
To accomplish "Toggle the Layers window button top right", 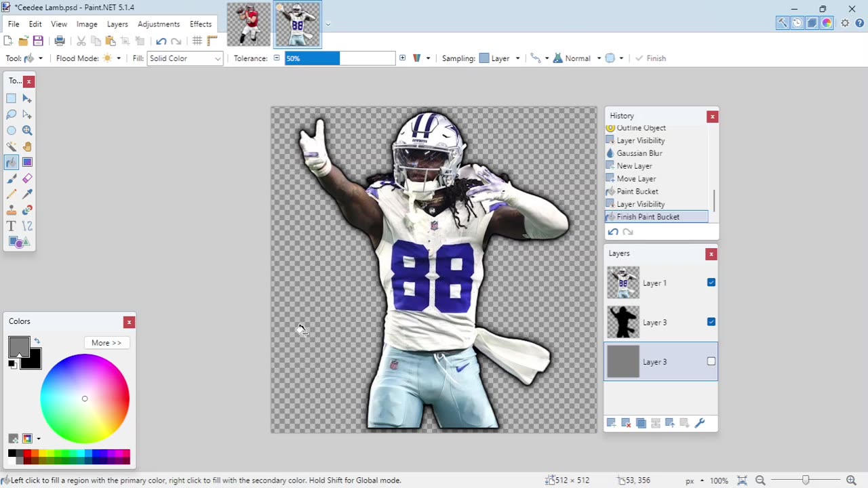I will [x=812, y=23].
